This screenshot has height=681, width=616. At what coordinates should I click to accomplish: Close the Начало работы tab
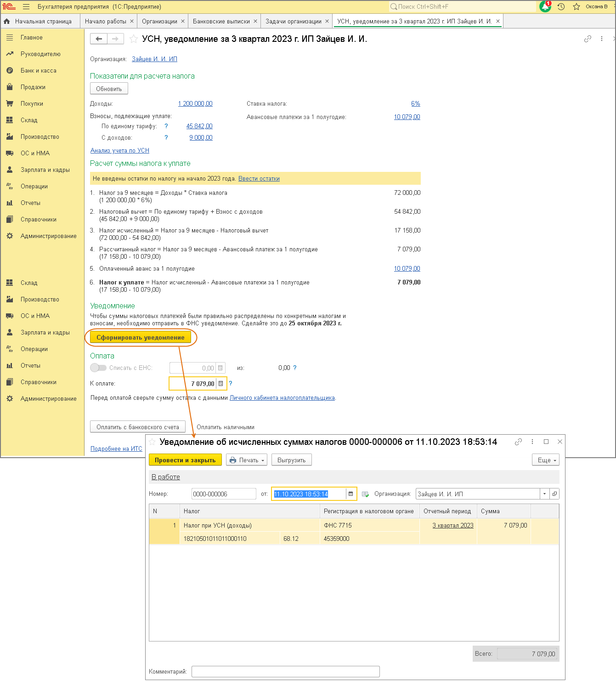pyautogui.click(x=132, y=21)
